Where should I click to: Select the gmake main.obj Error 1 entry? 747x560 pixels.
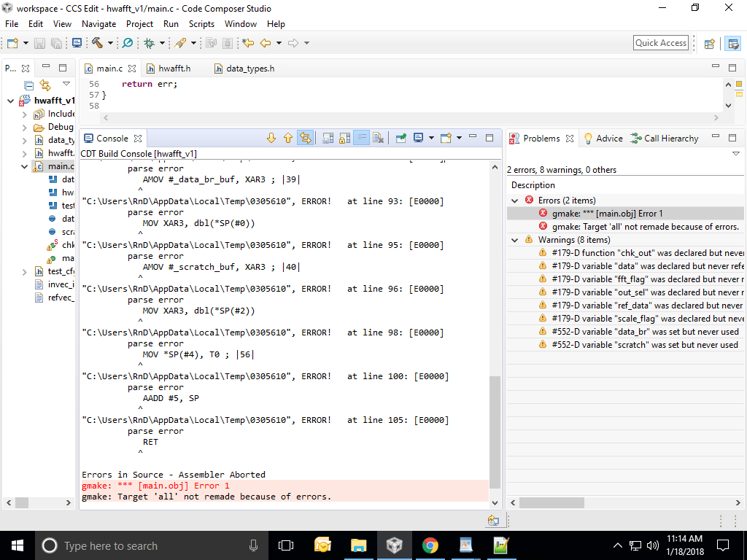click(607, 214)
